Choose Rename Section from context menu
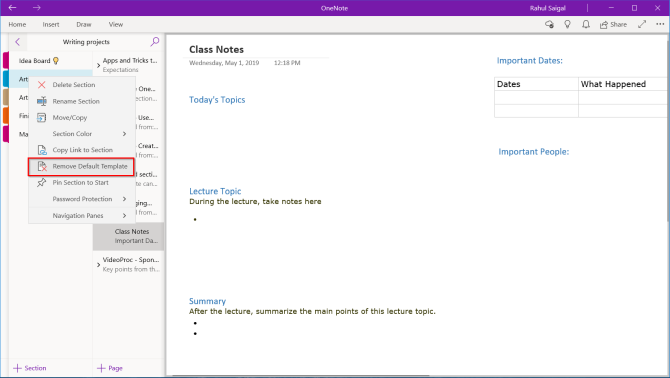The image size is (670, 378). click(x=82, y=101)
